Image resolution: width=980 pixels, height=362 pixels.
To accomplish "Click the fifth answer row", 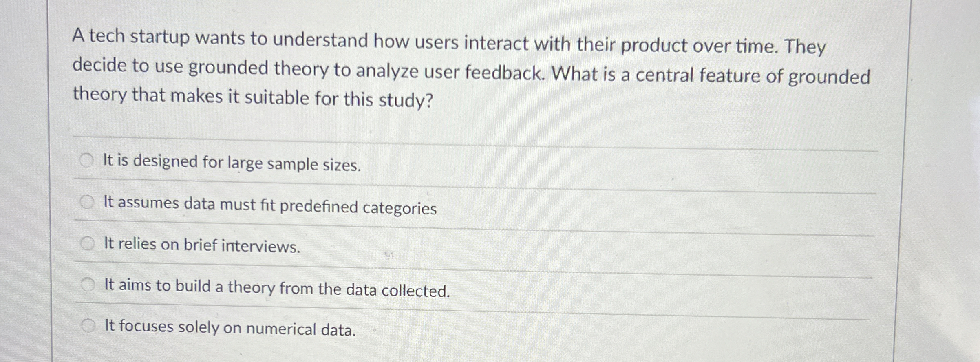I will pyautogui.click(x=408, y=326).
